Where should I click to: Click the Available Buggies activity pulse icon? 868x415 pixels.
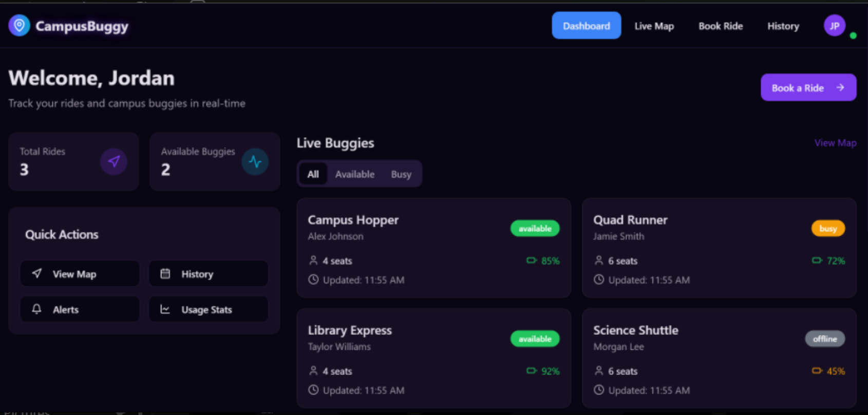(255, 161)
